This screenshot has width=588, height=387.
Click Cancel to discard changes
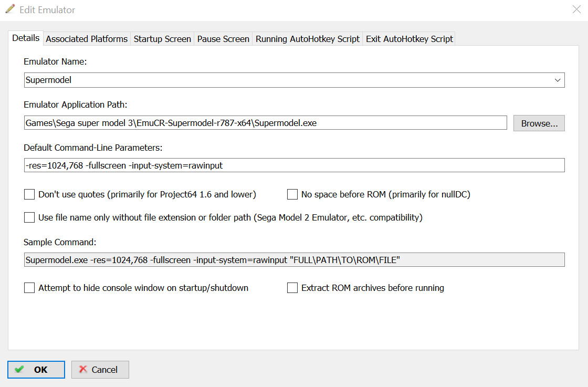tap(100, 370)
